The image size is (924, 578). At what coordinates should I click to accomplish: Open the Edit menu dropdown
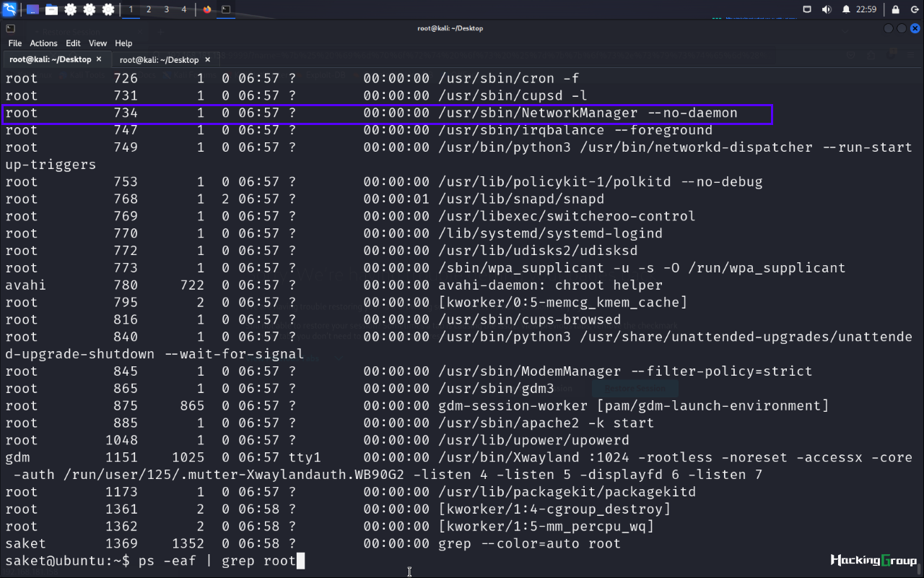(73, 43)
